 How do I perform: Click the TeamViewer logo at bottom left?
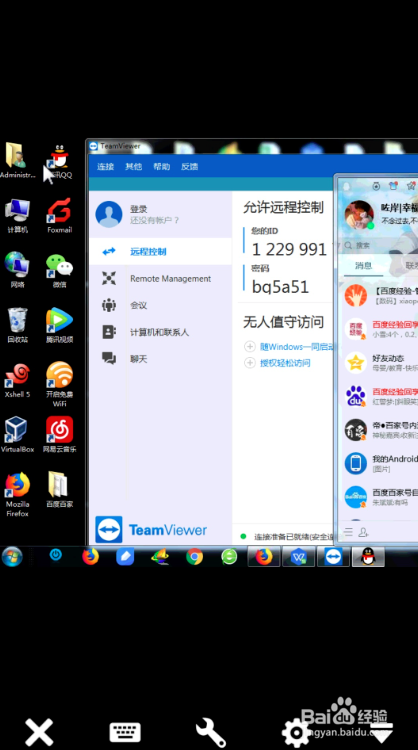tap(151, 529)
